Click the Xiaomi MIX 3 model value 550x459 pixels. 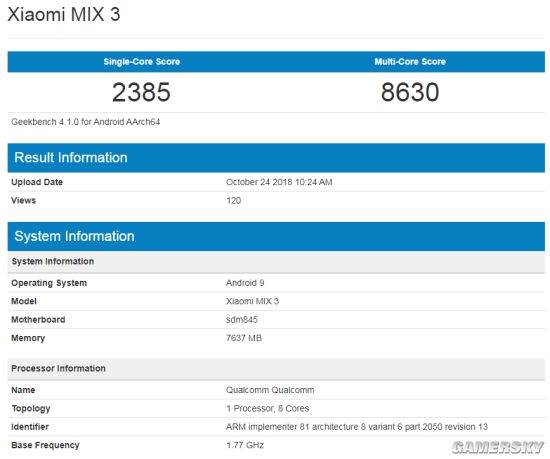click(x=253, y=301)
